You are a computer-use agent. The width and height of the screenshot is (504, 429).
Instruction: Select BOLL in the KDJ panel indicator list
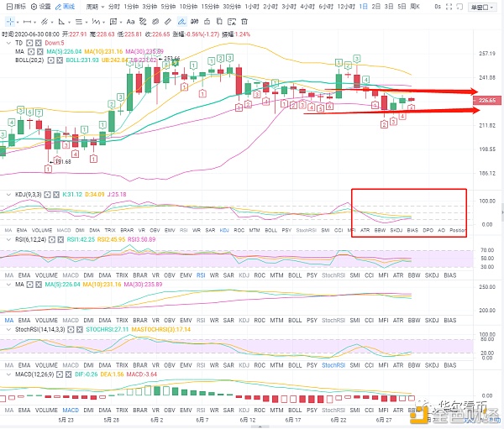[270, 230]
